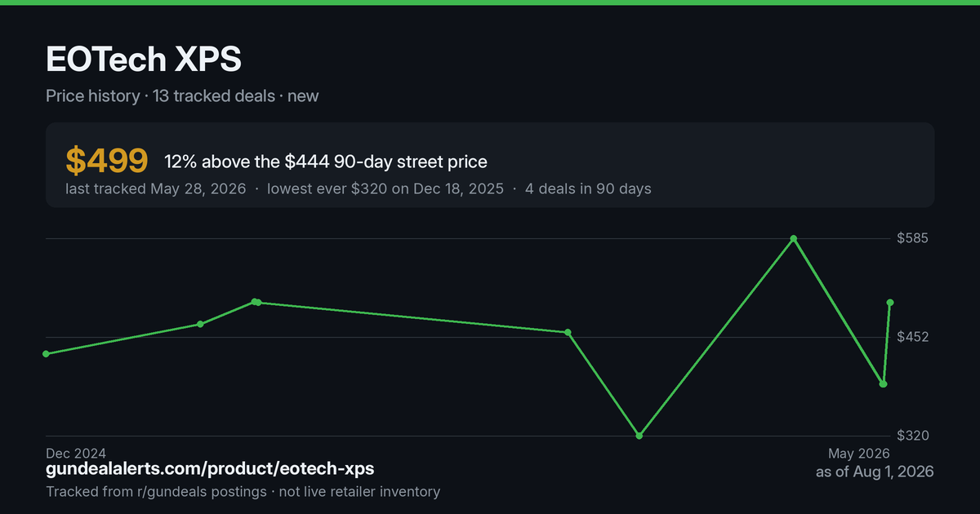Image resolution: width=980 pixels, height=514 pixels.
Task: Click the 'lowest ever $320 on Dec 18, 2025' text
Action: [x=386, y=188]
